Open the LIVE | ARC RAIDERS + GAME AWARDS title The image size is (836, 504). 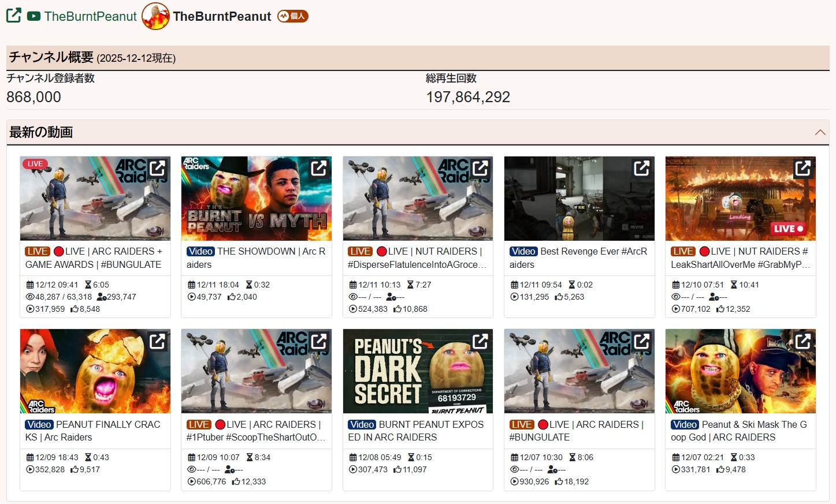tap(94, 258)
